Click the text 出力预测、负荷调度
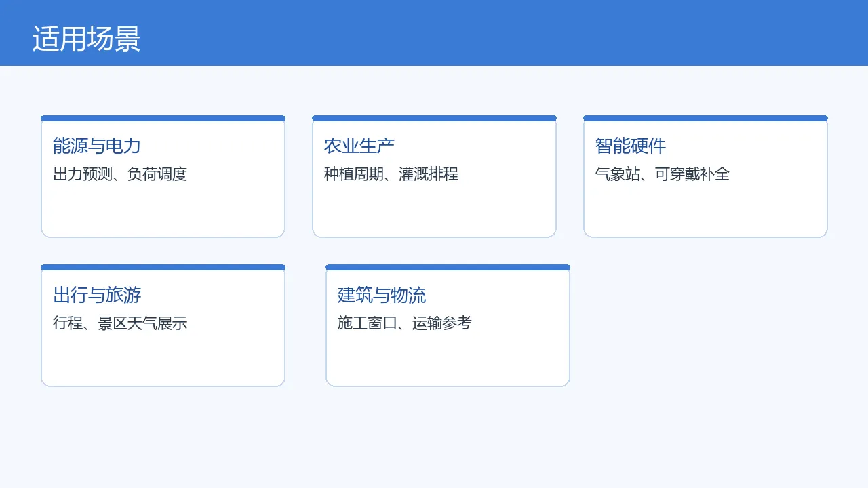 [120, 174]
